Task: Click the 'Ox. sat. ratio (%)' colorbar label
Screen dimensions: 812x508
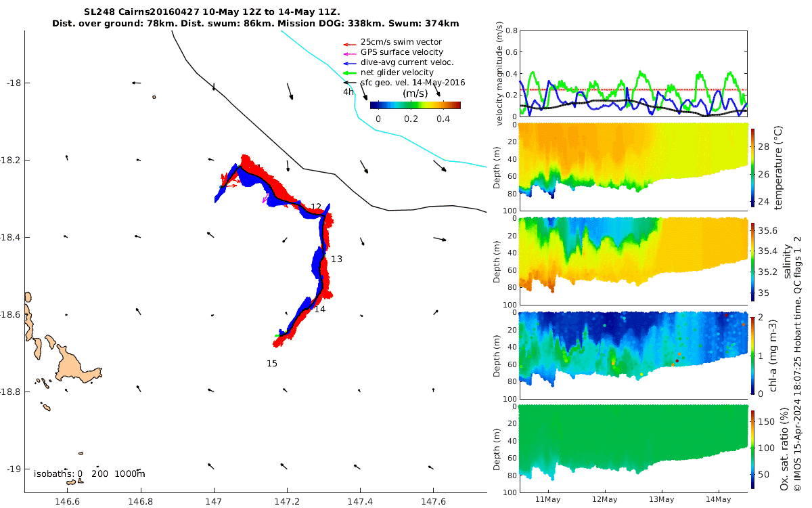Action: (785, 448)
